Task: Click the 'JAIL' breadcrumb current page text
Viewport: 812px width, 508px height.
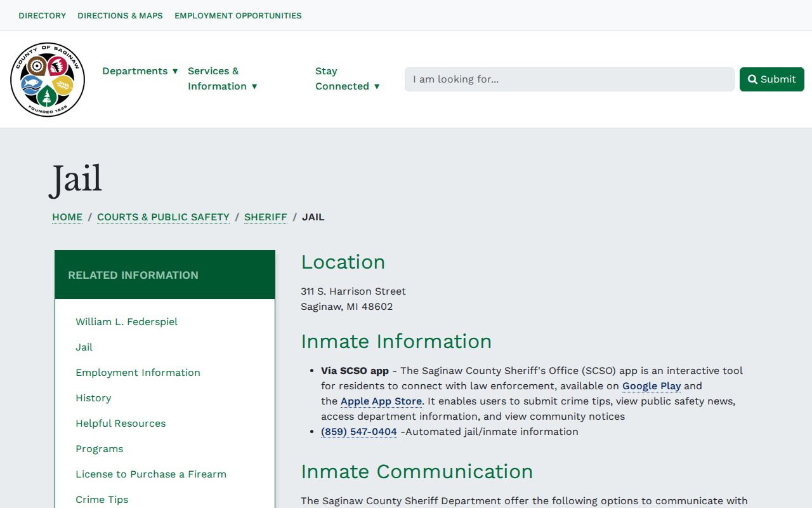Action: tap(313, 217)
